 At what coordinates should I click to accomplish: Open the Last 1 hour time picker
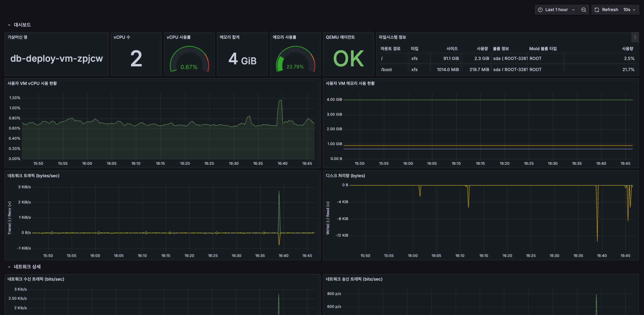click(556, 10)
